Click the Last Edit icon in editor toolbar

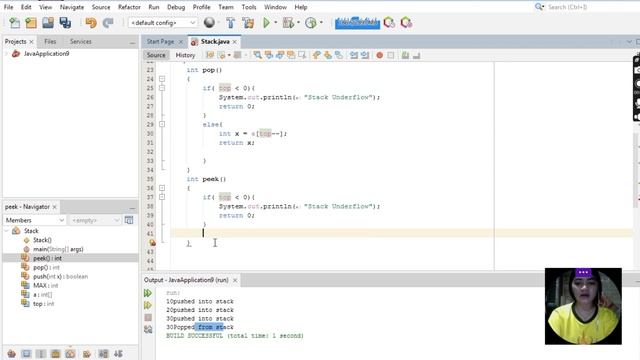[x=210, y=55]
